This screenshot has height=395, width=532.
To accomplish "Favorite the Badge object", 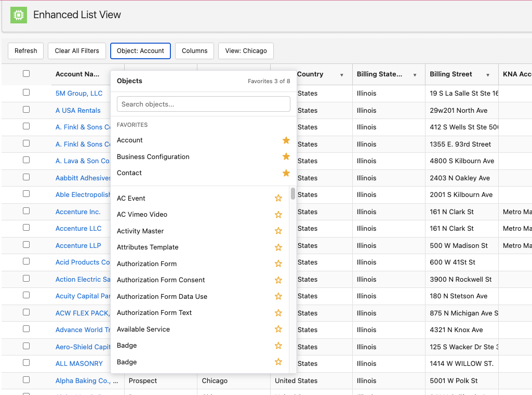I will [278, 345].
